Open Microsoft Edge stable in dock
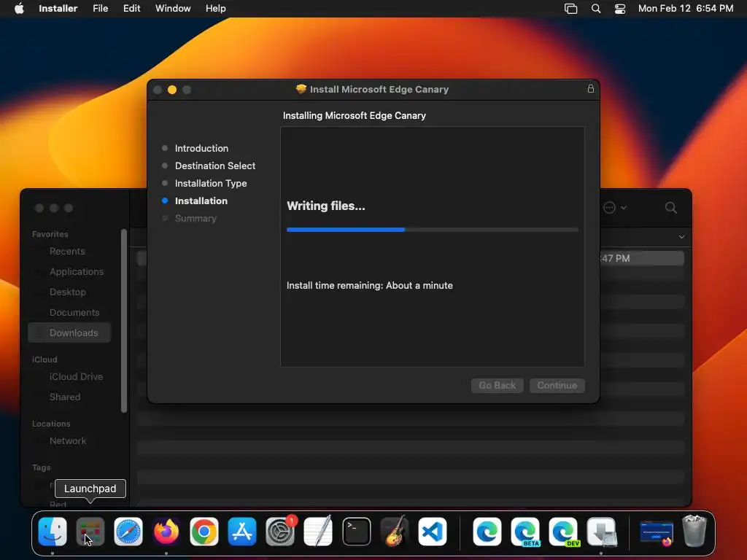747x560 pixels. coord(487,532)
